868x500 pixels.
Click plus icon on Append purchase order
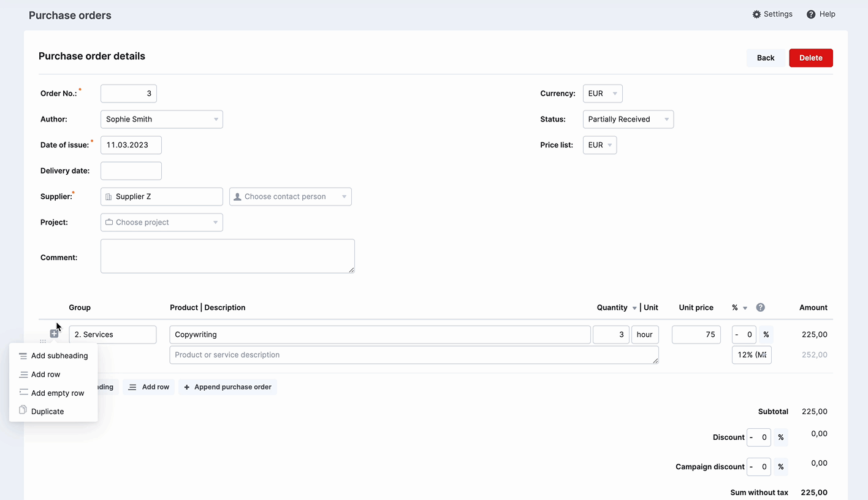pyautogui.click(x=187, y=387)
